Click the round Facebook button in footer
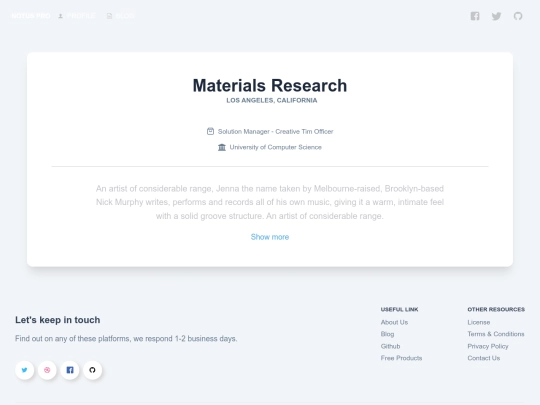Image resolution: width=540 pixels, height=405 pixels. [70, 370]
